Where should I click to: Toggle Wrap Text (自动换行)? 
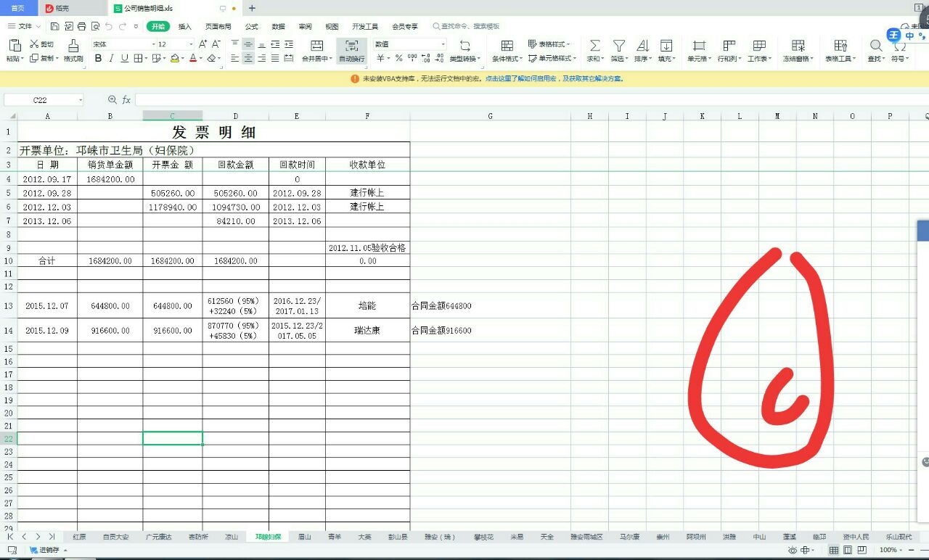click(x=351, y=46)
